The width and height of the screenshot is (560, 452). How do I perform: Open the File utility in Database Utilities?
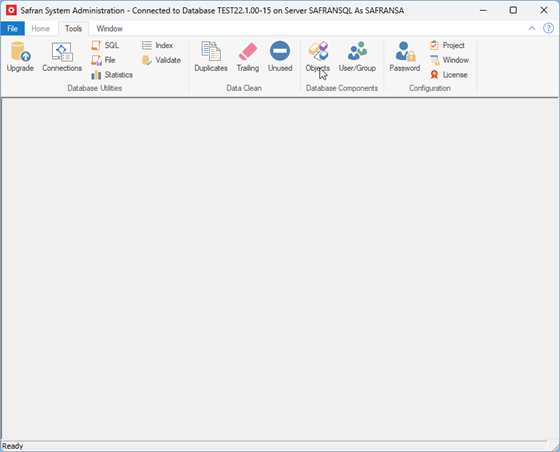(103, 60)
